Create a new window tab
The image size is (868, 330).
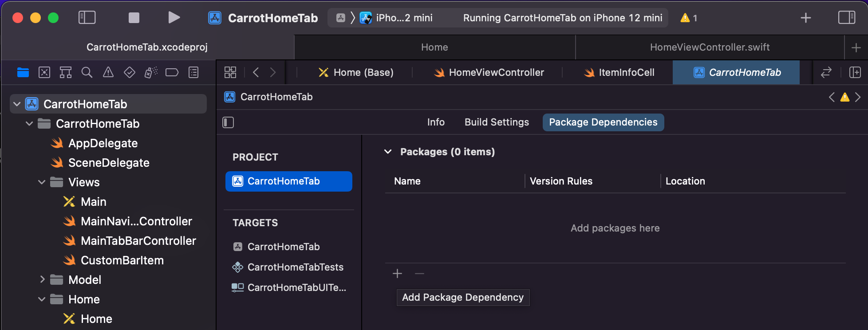pyautogui.click(x=856, y=47)
